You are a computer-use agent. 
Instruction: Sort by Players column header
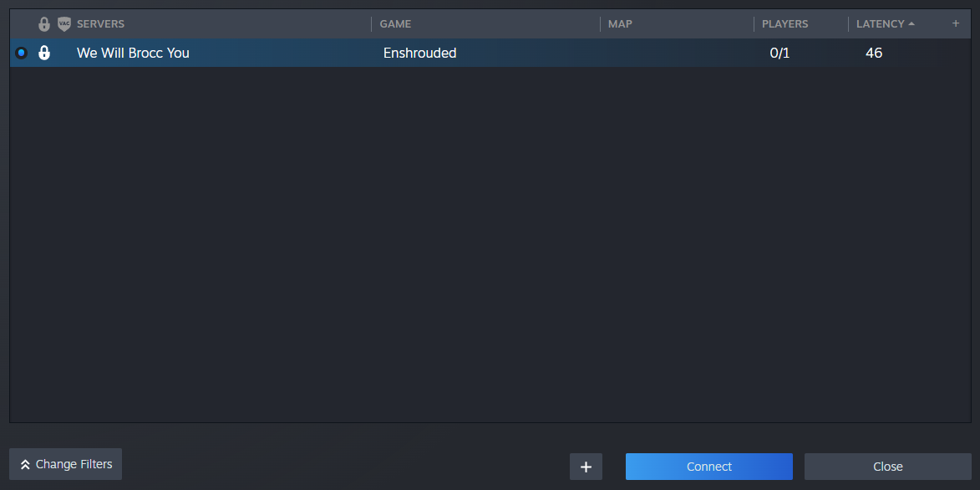(x=785, y=23)
